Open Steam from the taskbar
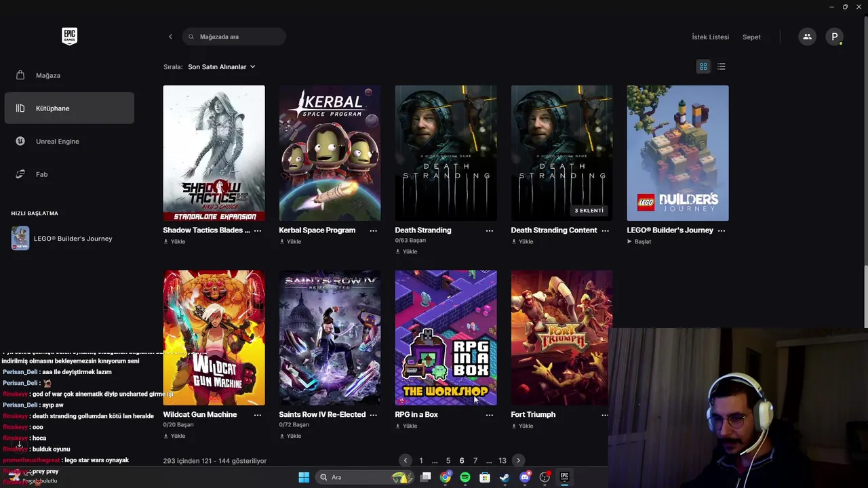 coord(505,477)
